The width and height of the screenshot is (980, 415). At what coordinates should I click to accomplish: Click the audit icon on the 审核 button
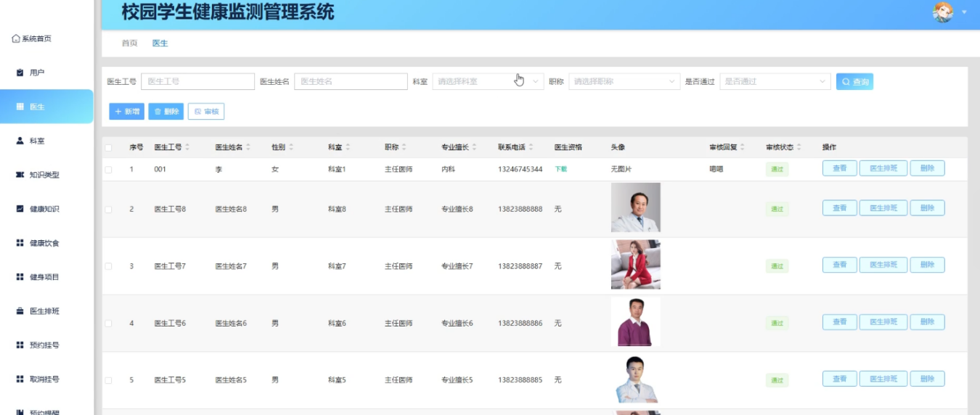click(x=197, y=112)
